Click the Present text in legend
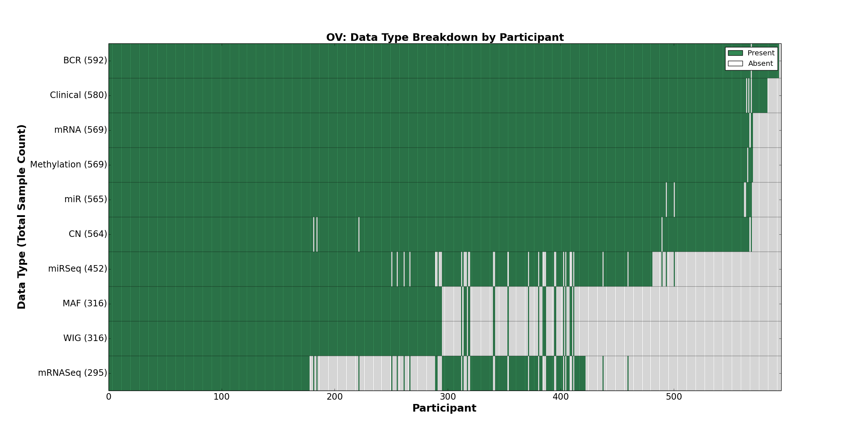The height and width of the screenshot is (434, 868). pyautogui.click(x=761, y=53)
